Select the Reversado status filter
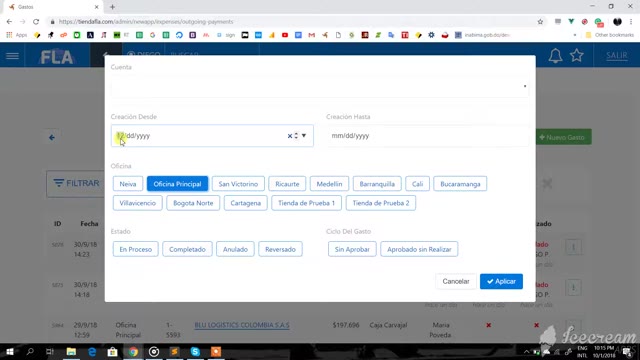640x360 pixels. point(280,249)
